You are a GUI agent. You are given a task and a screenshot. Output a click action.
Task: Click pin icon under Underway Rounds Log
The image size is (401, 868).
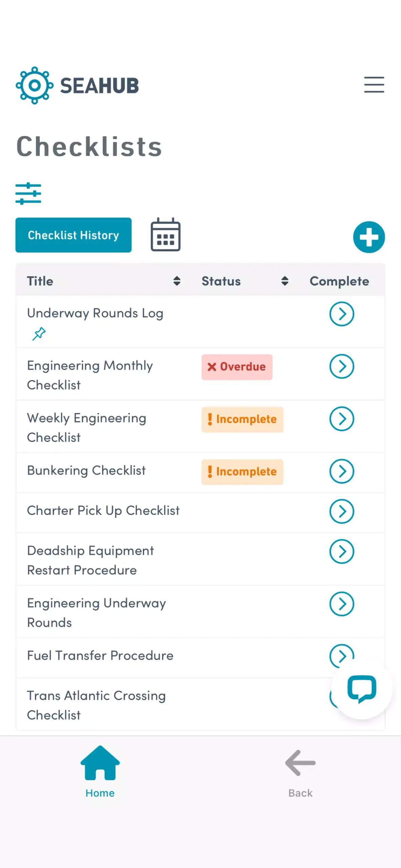(x=39, y=334)
